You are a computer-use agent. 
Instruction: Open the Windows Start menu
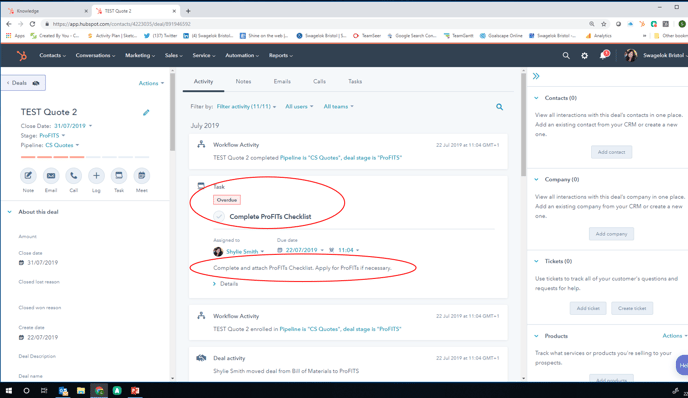click(x=8, y=391)
